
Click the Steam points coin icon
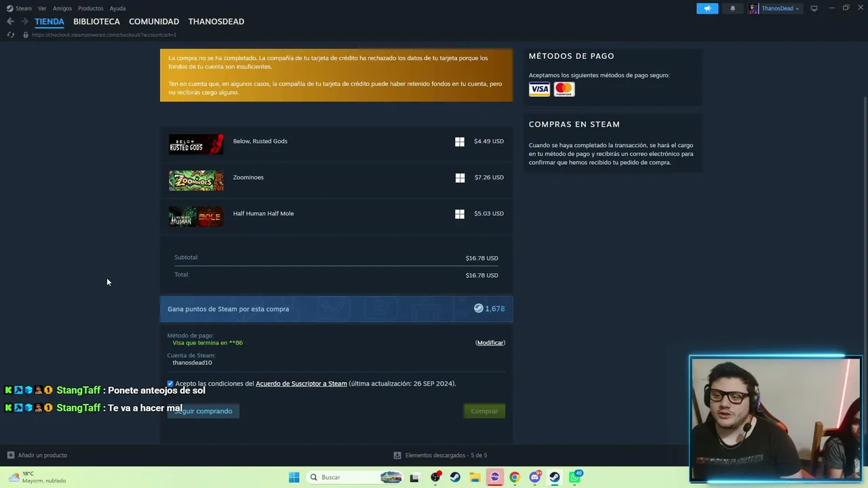[x=478, y=308]
